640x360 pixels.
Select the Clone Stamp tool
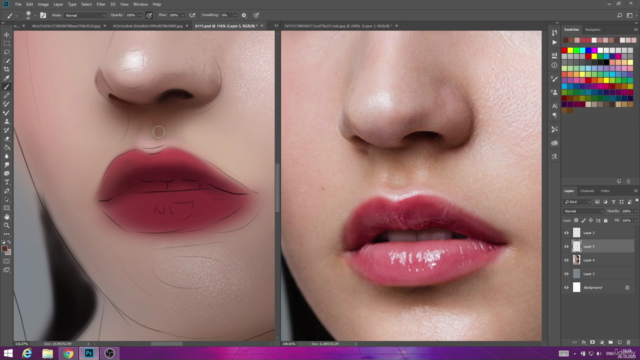(x=7, y=121)
